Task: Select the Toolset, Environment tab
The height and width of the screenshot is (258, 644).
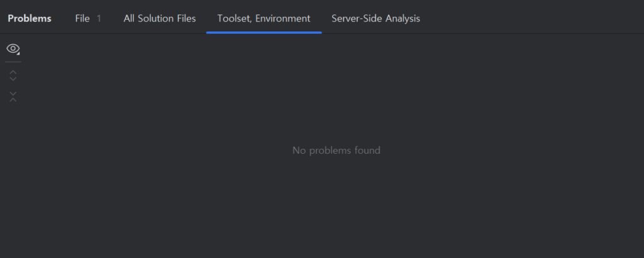Action: click(x=264, y=18)
